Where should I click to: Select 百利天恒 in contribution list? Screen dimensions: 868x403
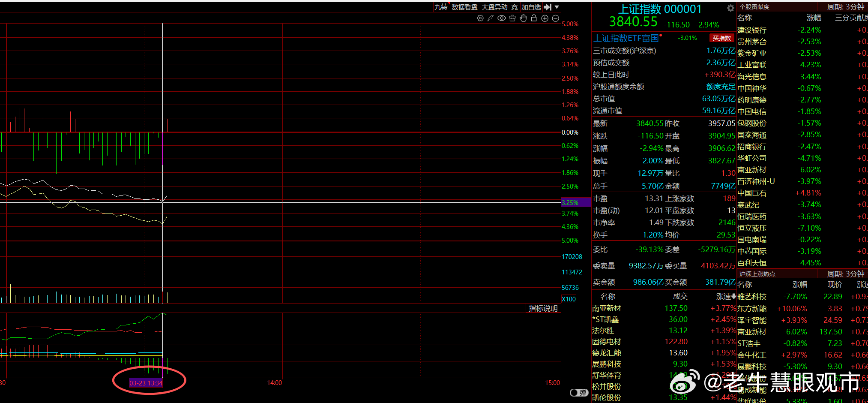click(752, 263)
